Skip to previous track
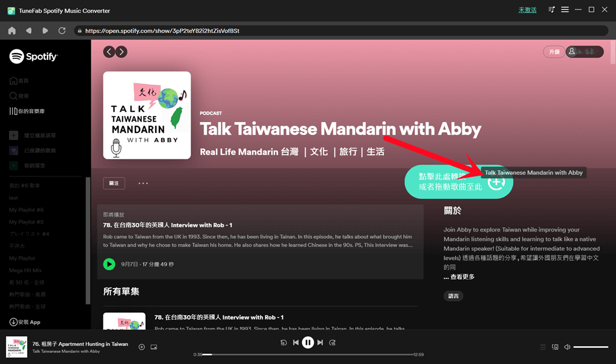This screenshot has width=616, height=364. [x=296, y=343]
